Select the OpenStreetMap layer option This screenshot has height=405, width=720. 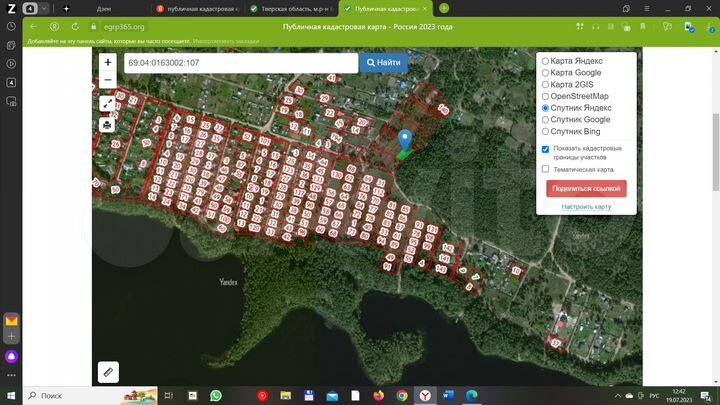pyautogui.click(x=545, y=96)
